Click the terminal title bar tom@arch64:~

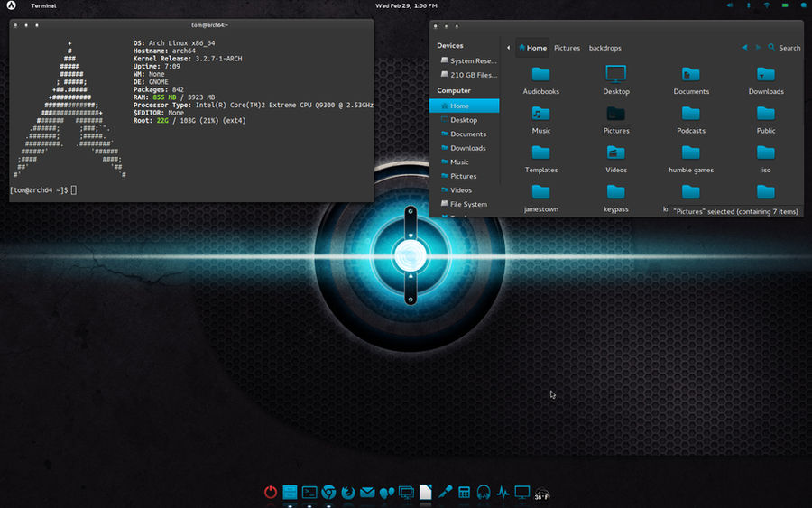[x=209, y=25]
